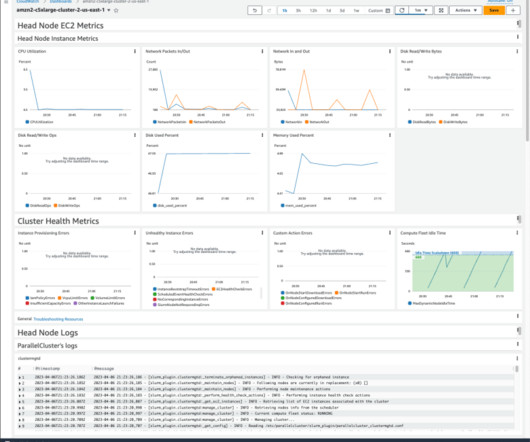Image resolution: width=530 pixels, height=442 pixels.
Task: Open Instance Provisioning Errors widget menu
Action: [x=135, y=233]
